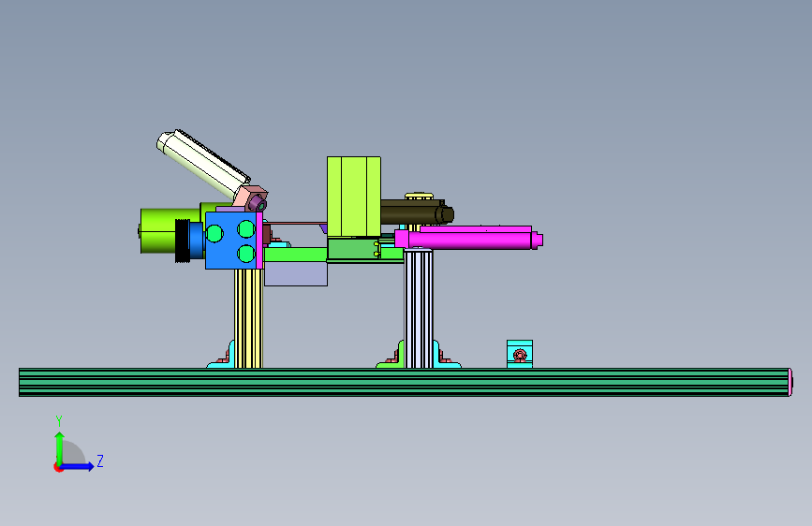
Task: Select the dark blue coupling next to the pulley
Action: [x=197, y=241]
